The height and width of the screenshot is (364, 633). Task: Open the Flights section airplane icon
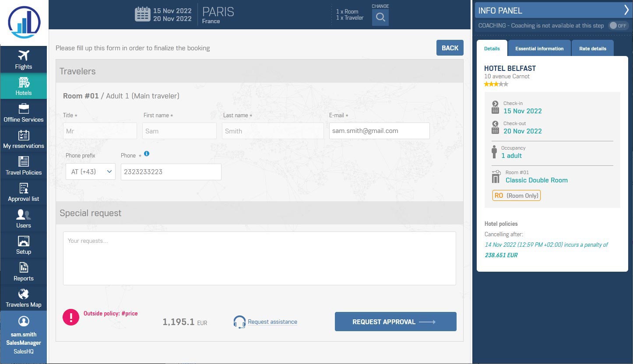coord(23,56)
